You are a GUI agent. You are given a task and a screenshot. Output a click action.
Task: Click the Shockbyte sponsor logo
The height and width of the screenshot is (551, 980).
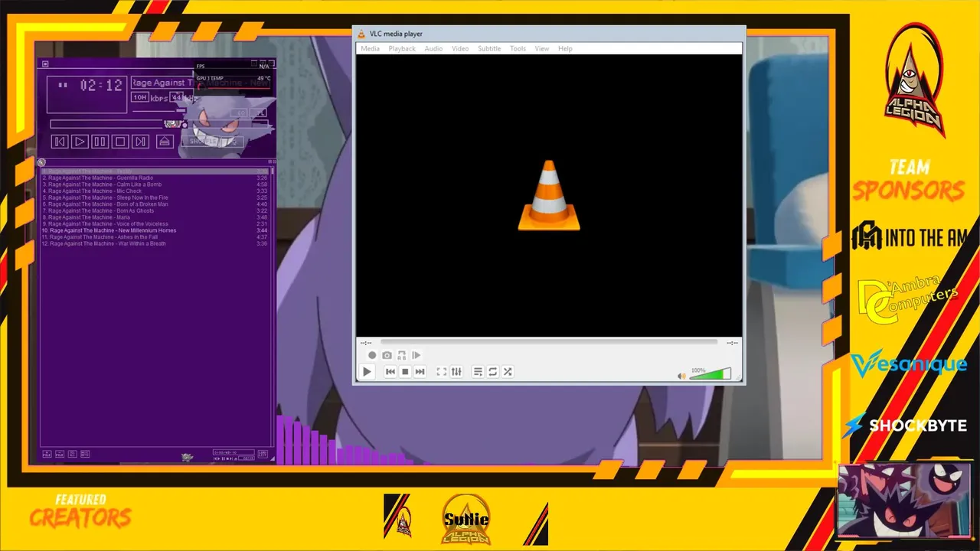905,425
